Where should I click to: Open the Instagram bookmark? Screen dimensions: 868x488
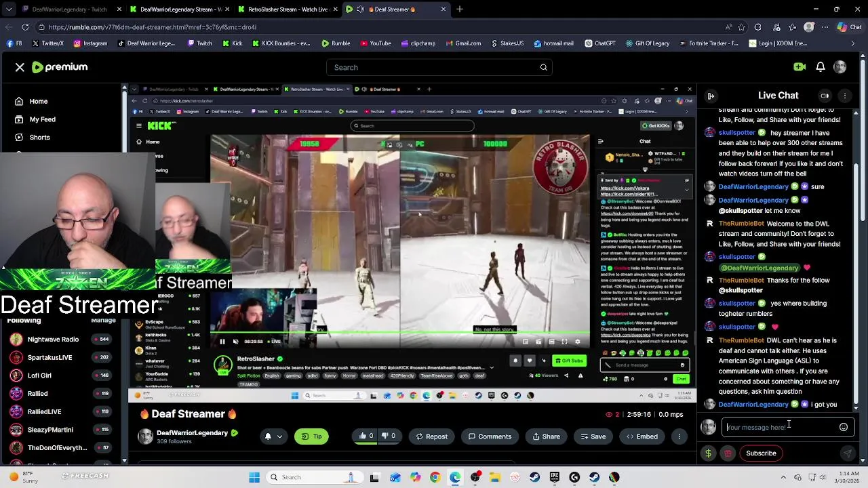tap(90, 43)
